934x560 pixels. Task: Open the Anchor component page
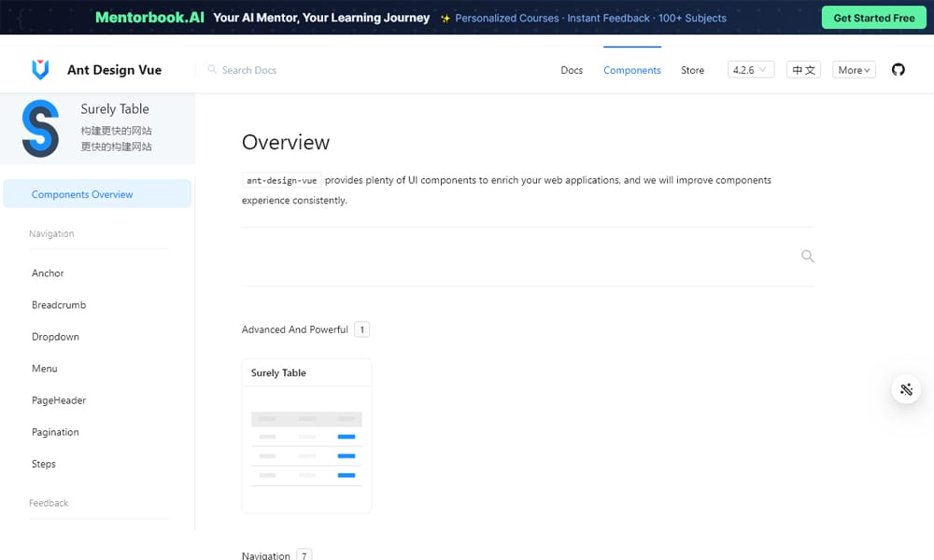pyautogui.click(x=47, y=273)
